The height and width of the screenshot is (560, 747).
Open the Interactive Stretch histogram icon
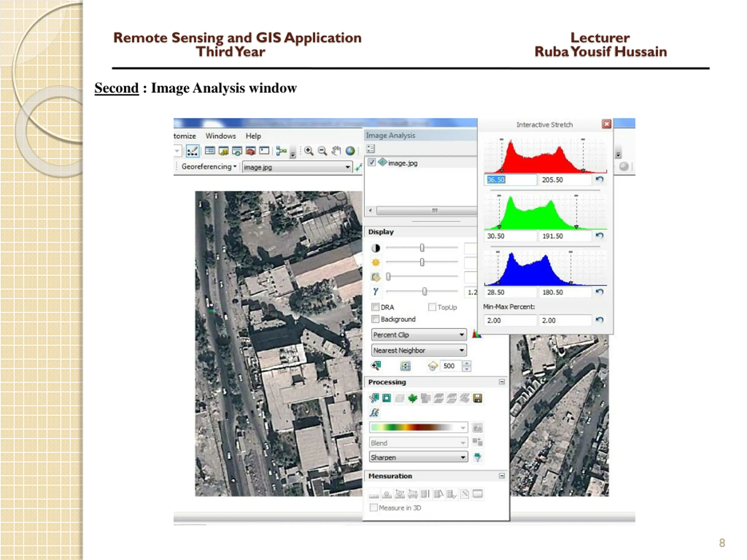[x=477, y=334]
